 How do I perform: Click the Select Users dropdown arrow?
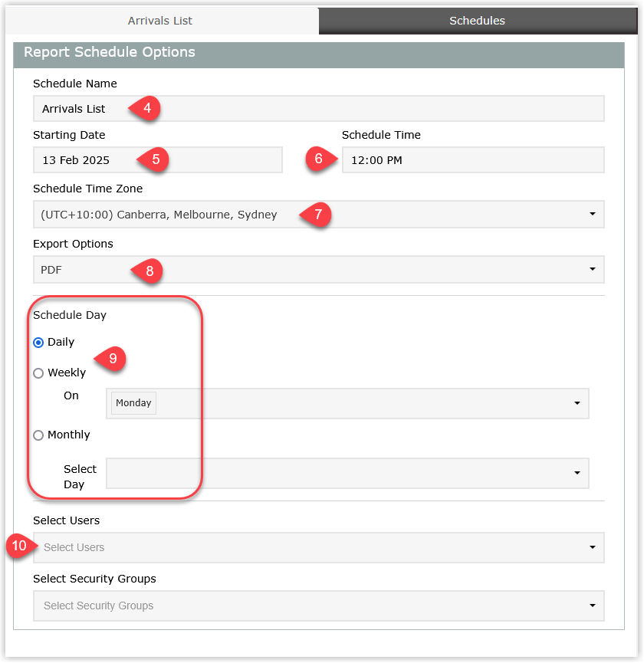pyautogui.click(x=593, y=547)
